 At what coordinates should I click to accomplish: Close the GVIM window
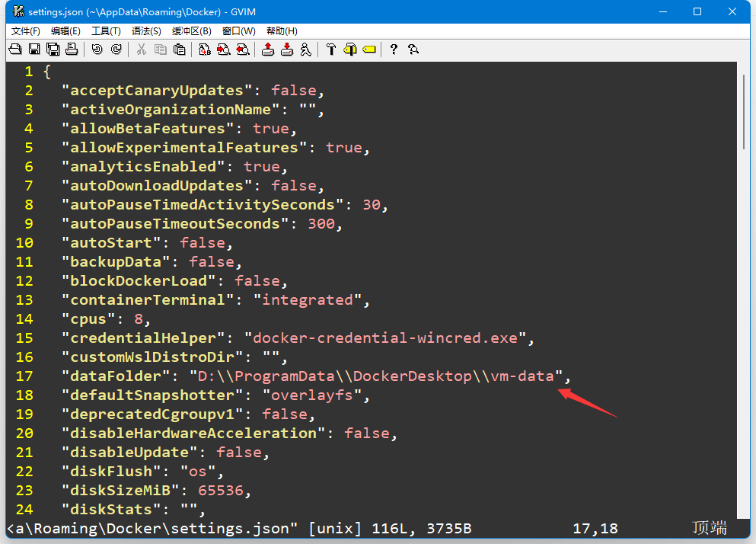tap(732, 11)
